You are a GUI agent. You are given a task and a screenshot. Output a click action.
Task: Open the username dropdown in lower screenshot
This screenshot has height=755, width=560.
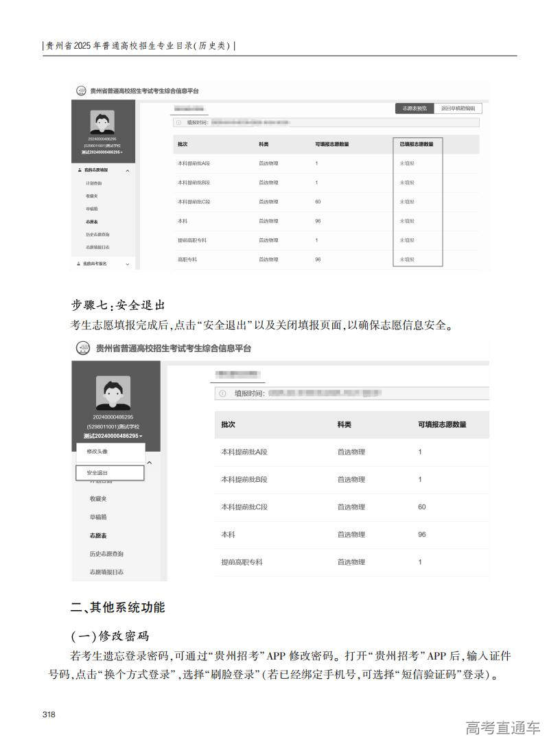141,437
